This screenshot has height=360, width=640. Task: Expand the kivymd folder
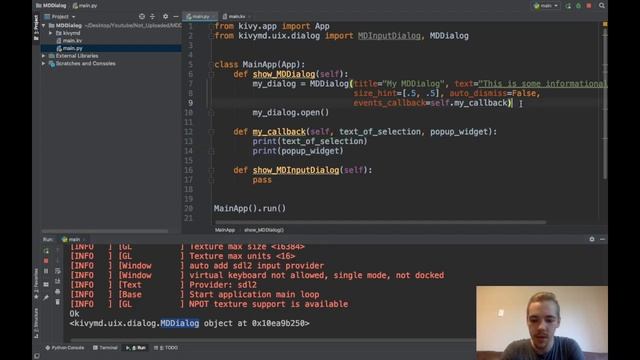(51, 33)
